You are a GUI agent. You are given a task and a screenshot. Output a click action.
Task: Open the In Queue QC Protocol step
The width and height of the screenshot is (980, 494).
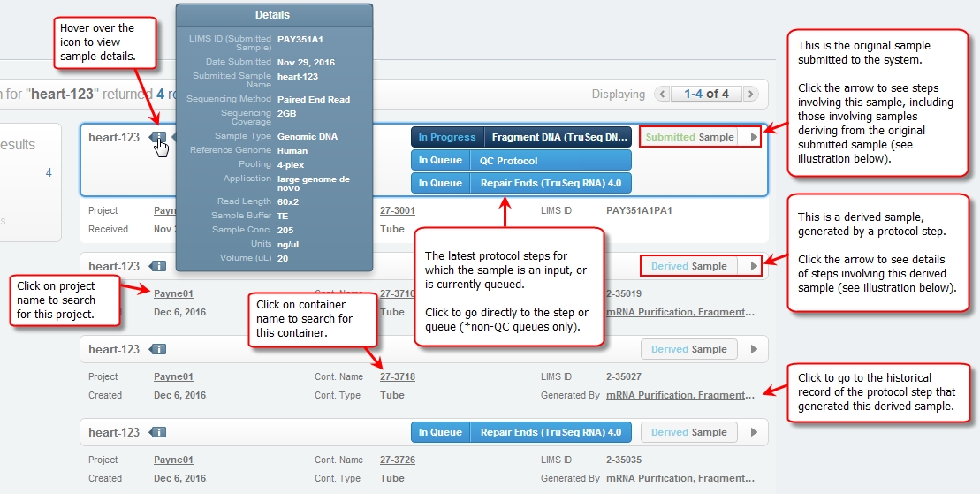point(521,161)
